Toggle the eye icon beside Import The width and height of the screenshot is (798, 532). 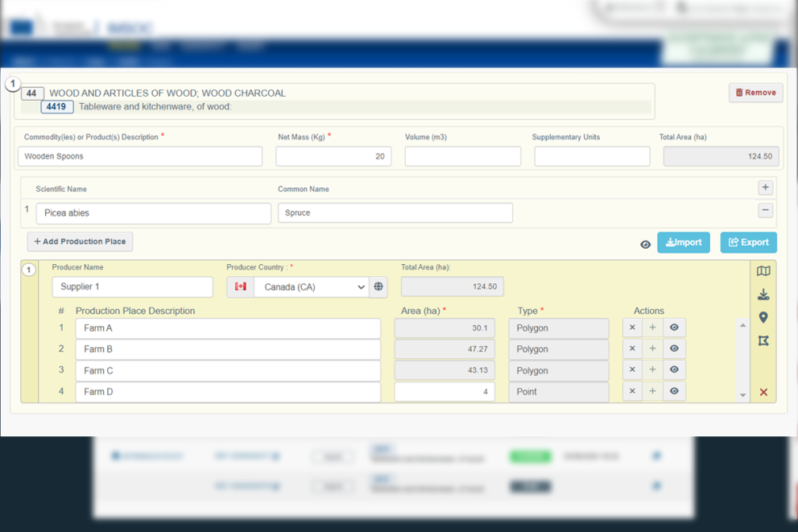(645, 244)
